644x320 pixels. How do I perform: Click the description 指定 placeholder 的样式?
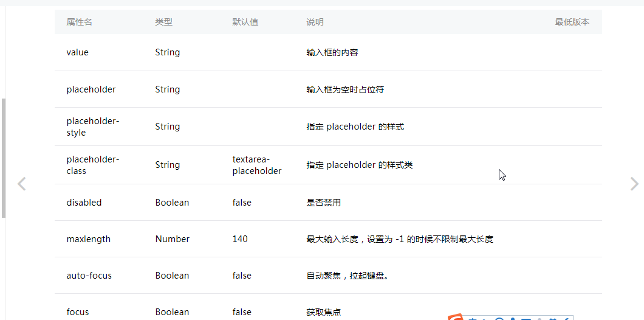pyautogui.click(x=355, y=127)
